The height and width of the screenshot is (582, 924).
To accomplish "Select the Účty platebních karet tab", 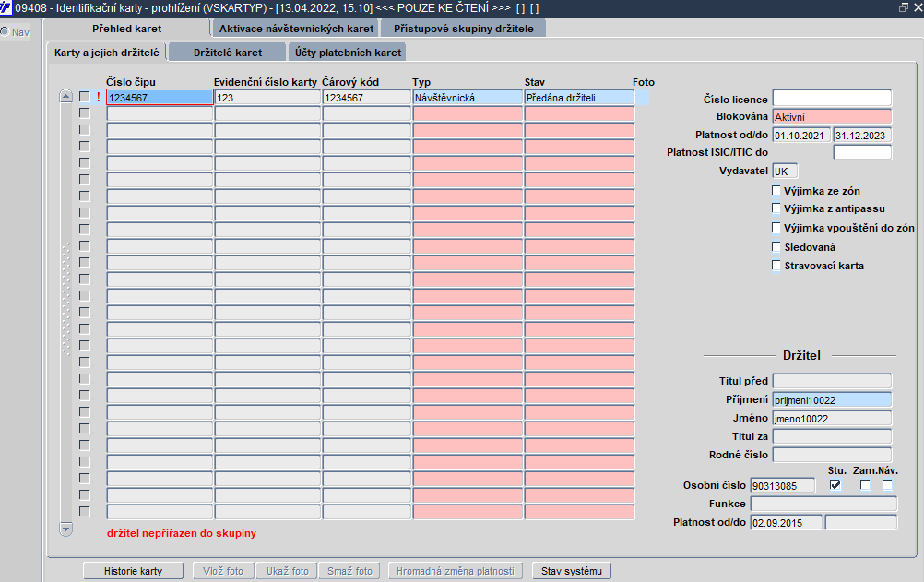I will tap(348, 52).
